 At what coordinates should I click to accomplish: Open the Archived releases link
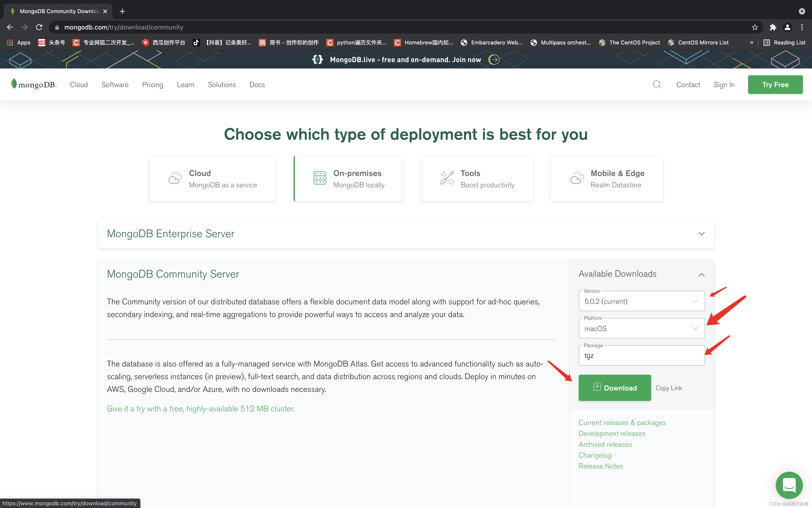tap(605, 444)
